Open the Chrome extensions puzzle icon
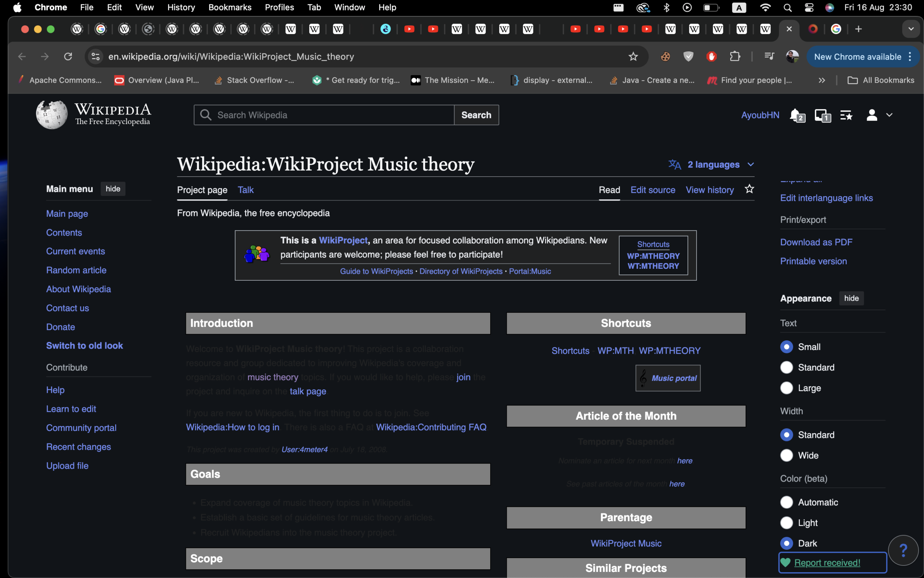924x578 pixels. (735, 57)
